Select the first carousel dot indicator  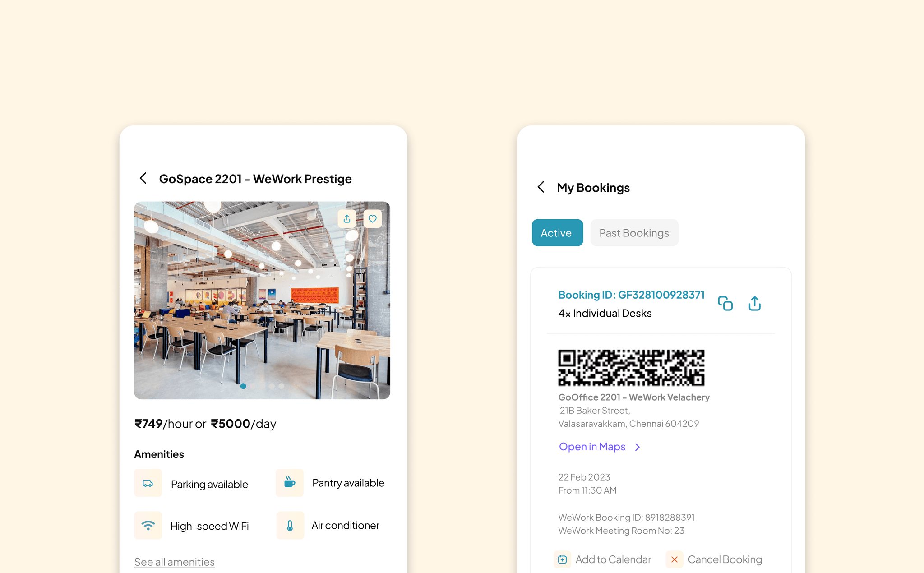[243, 386]
